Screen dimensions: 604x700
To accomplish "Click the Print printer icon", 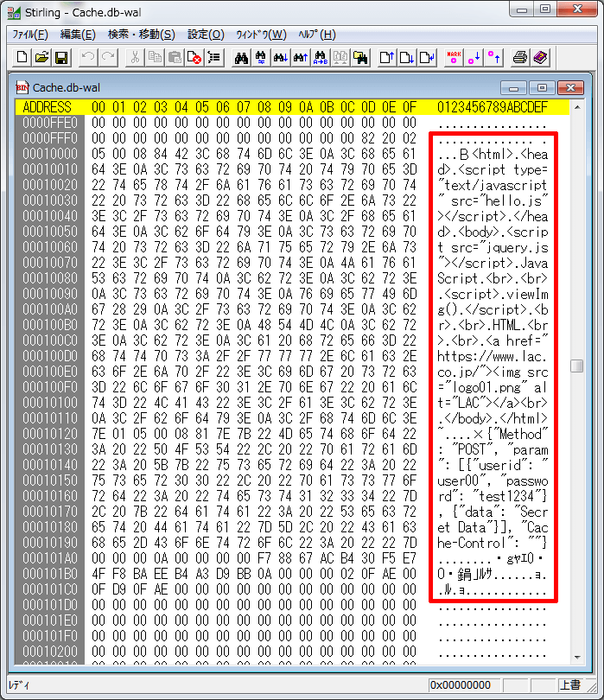I will pyautogui.click(x=520, y=58).
